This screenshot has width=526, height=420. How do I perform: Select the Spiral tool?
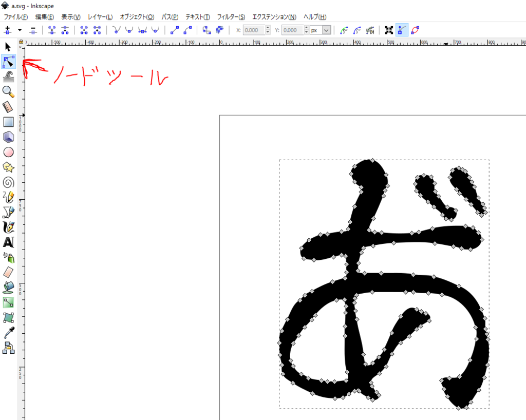(8, 182)
